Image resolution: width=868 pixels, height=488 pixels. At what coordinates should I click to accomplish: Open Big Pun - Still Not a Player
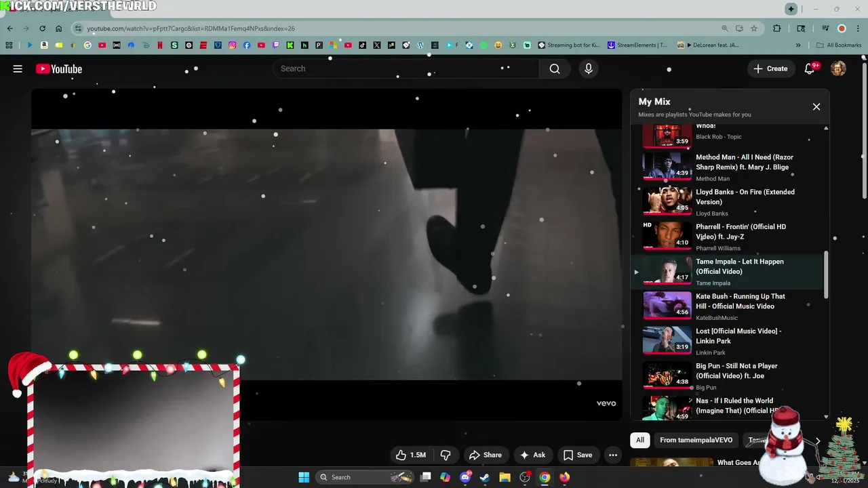[x=736, y=370]
